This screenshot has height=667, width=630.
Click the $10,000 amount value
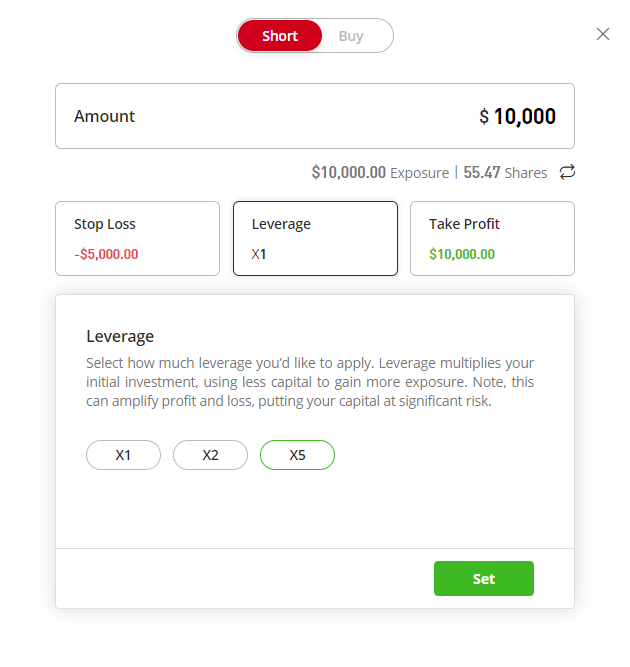524,117
